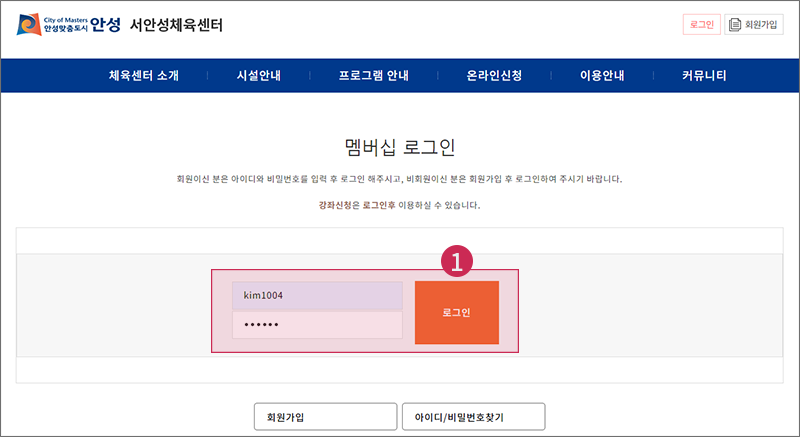Submit with the orange 로그인 button
This screenshot has height=437, width=800.
[457, 312]
